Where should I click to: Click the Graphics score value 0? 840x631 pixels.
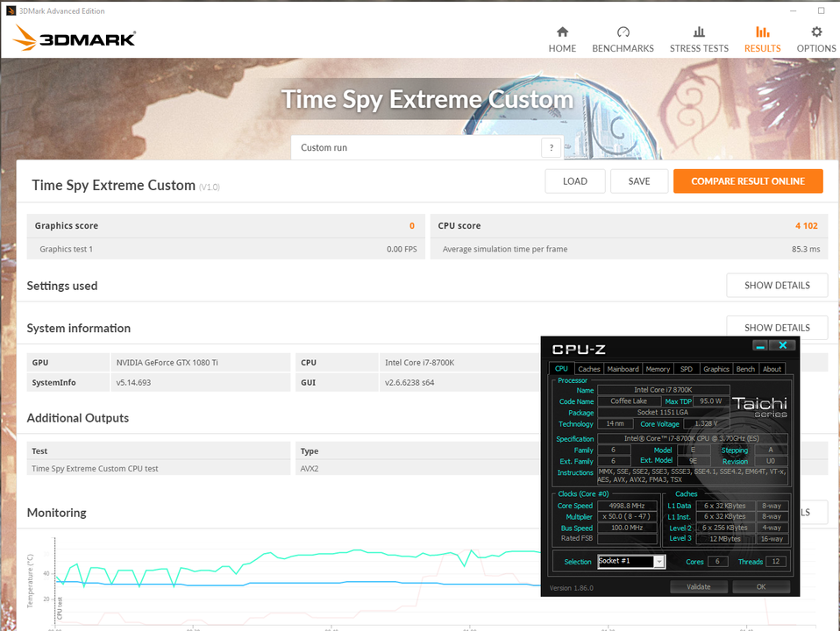411,225
